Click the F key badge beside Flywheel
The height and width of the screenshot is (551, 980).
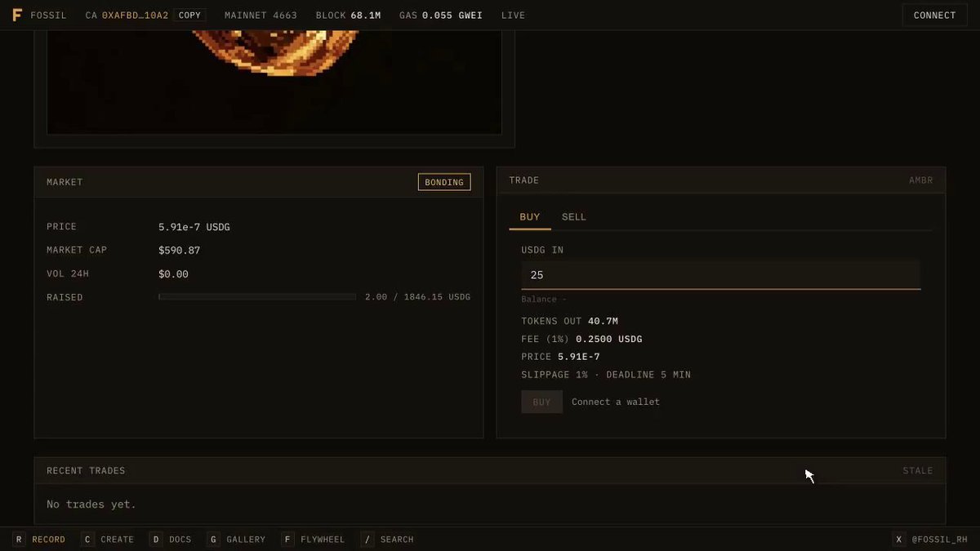(x=287, y=540)
